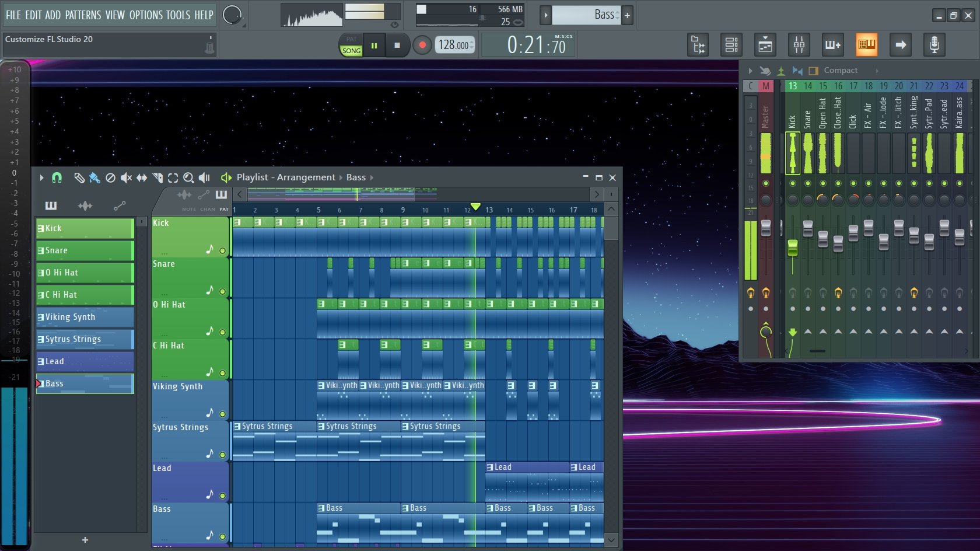Viewport: 980px width, 551px height.
Task: Click the tempo display showing 128.000
Action: click(x=454, y=44)
